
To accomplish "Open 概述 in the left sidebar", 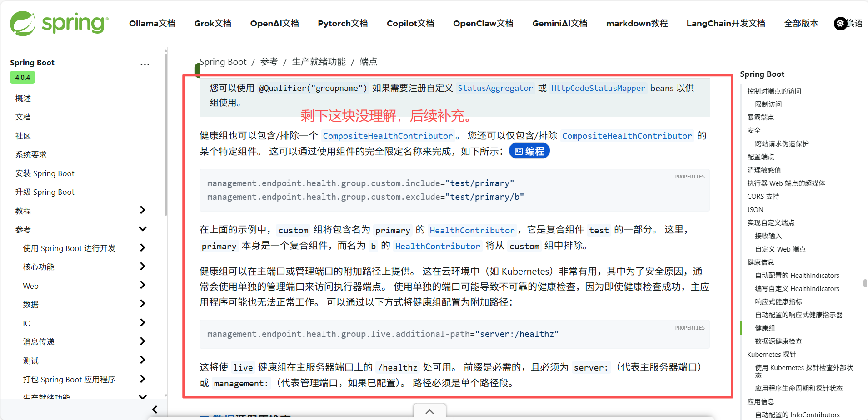I will (23, 99).
